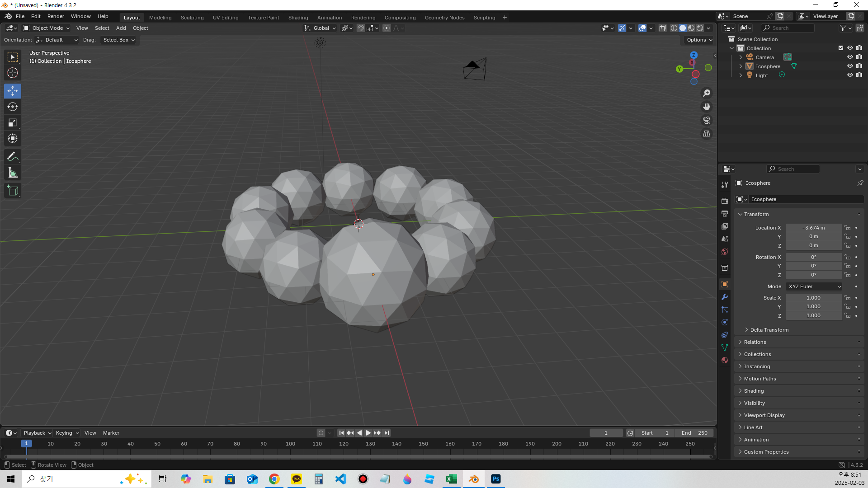This screenshot has height=488, width=868.
Task: Open the Object Constraints tab
Action: [725, 335]
